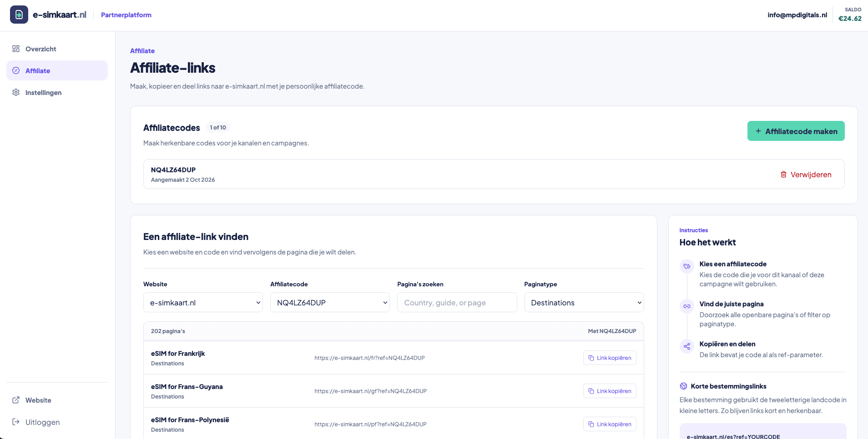
Task: Click the Aangemaakt 2 Oct 2026 date
Action: (x=183, y=180)
